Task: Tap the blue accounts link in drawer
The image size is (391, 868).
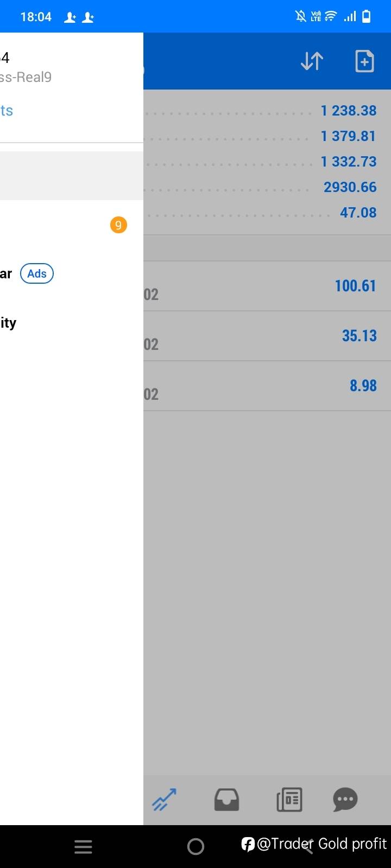Action: click(7, 111)
